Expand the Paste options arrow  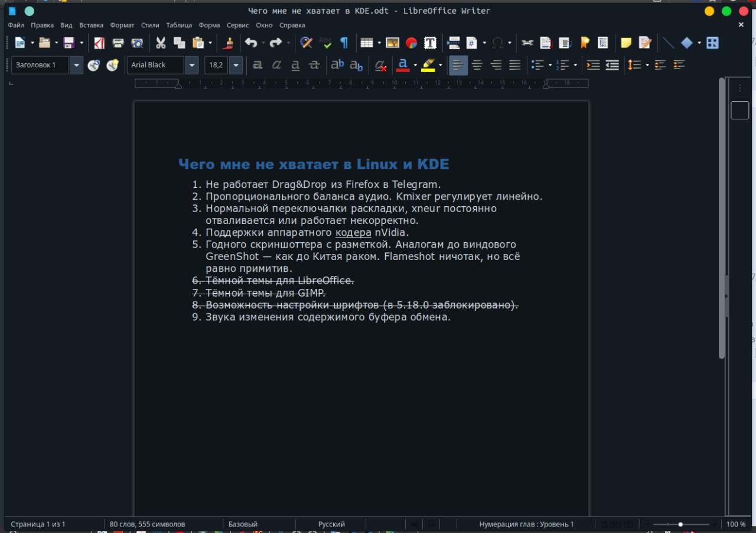210,43
